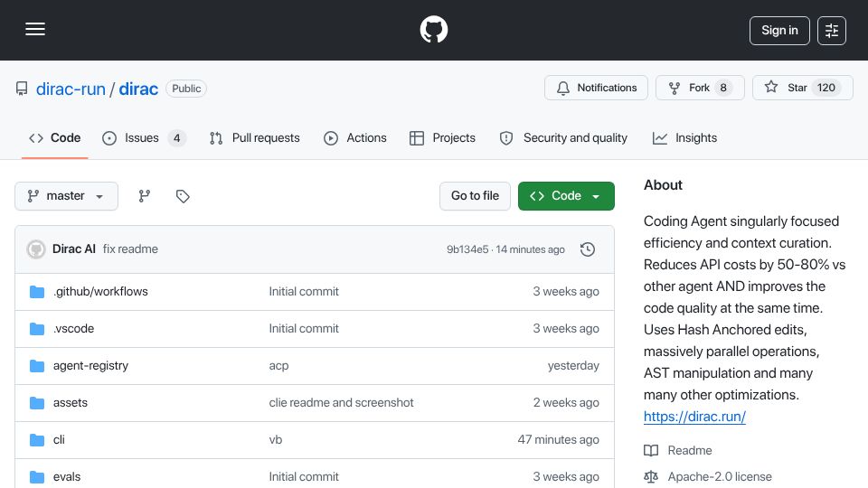Open the Pull requests tab
The width and height of the screenshot is (868, 488).
pos(255,137)
